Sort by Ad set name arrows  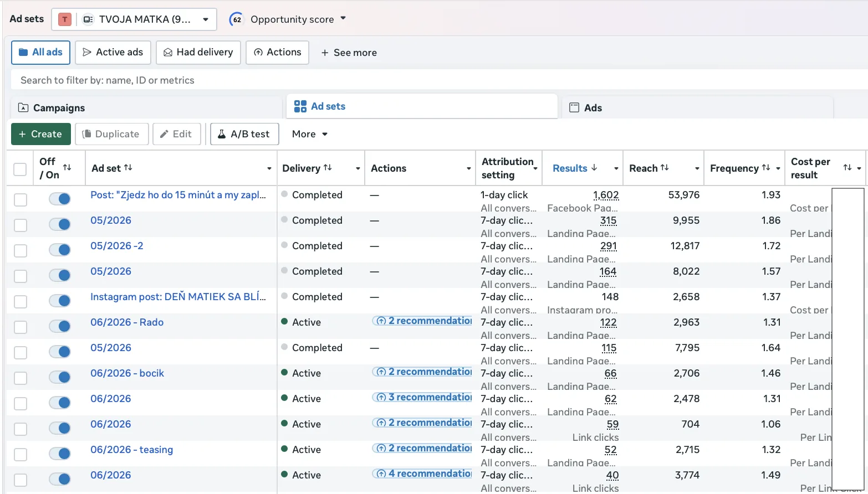click(x=128, y=167)
